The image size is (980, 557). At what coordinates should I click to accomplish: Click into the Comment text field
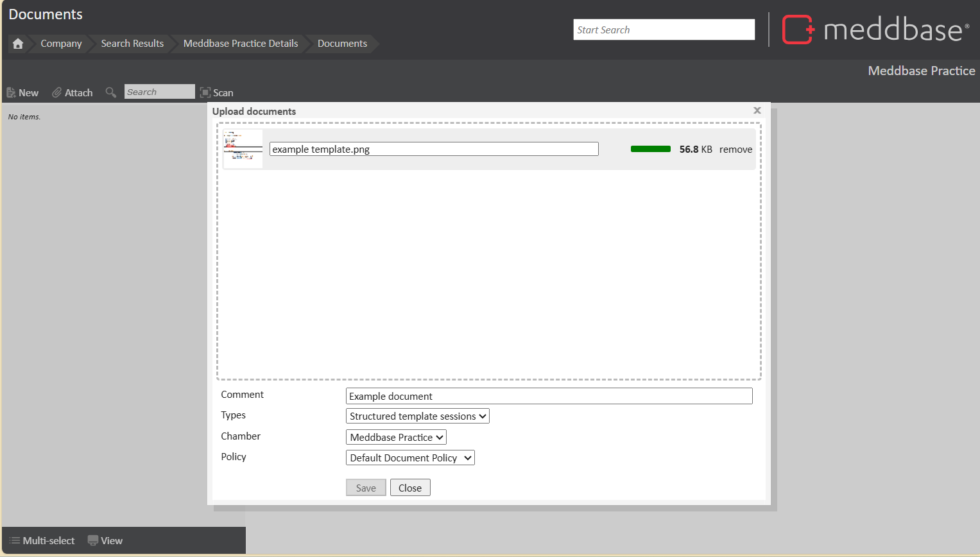click(549, 397)
